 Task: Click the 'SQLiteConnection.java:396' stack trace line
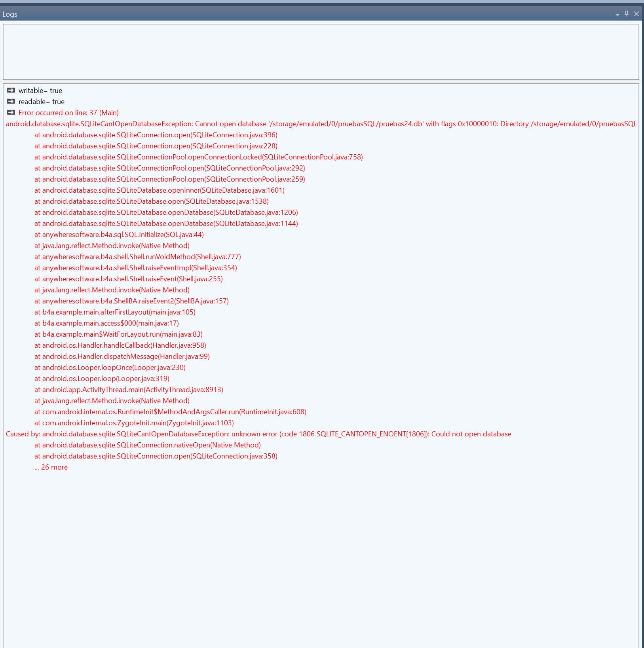point(156,135)
